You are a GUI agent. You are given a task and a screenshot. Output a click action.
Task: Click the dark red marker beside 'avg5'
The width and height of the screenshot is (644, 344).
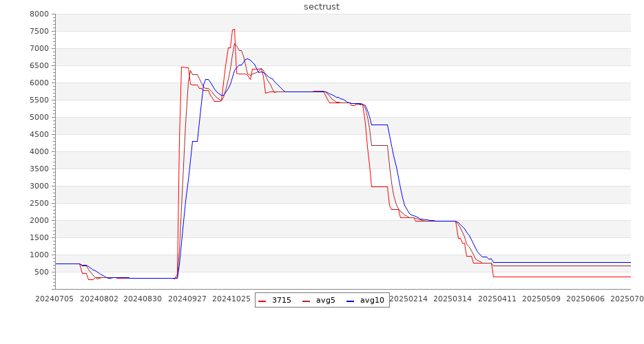[306, 301]
